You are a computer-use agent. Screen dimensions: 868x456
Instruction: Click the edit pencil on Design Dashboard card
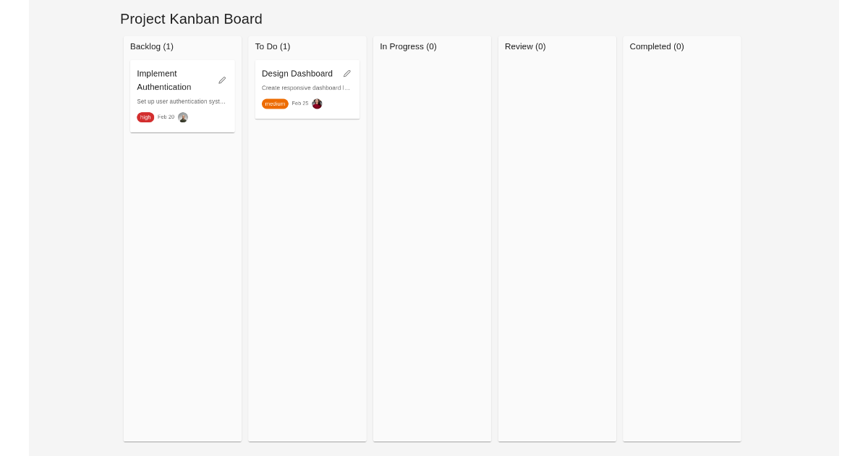coord(346,73)
